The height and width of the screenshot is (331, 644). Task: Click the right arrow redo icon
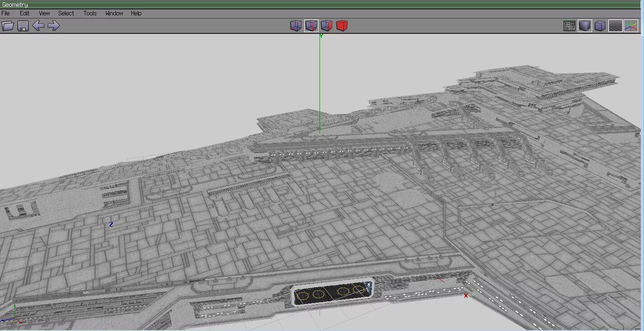(x=54, y=26)
